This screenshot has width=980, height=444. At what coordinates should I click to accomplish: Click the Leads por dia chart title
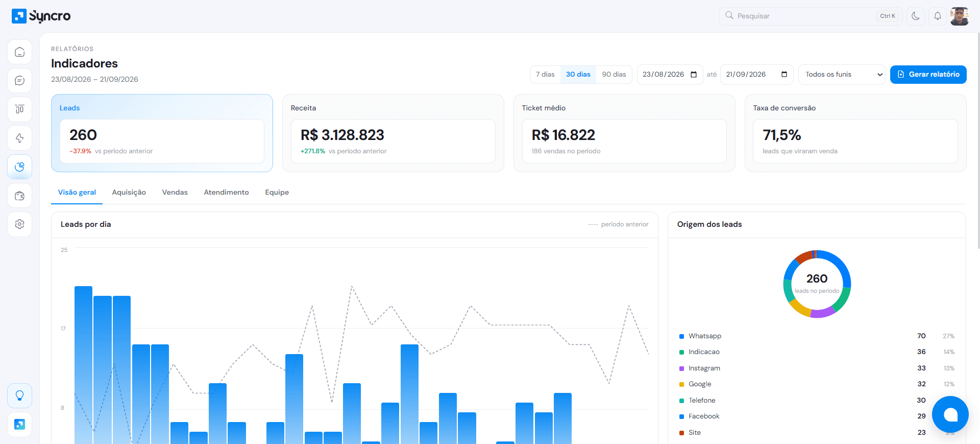click(86, 224)
